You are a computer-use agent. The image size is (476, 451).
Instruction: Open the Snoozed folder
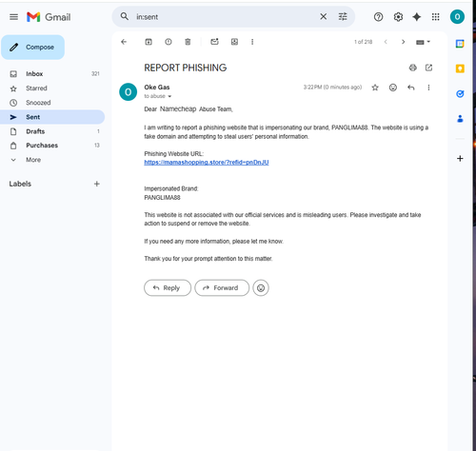click(x=52, y=103)
